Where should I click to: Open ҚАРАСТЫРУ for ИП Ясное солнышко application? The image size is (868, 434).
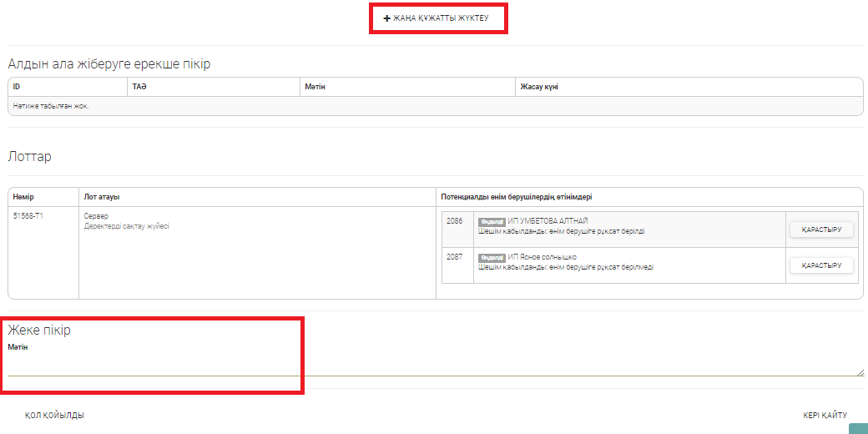point(820,265)
